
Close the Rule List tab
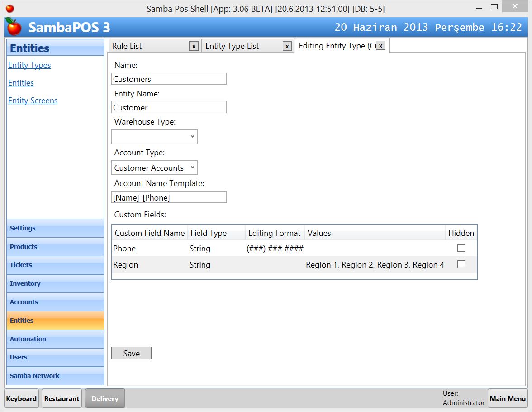click(x=194, y=46)
